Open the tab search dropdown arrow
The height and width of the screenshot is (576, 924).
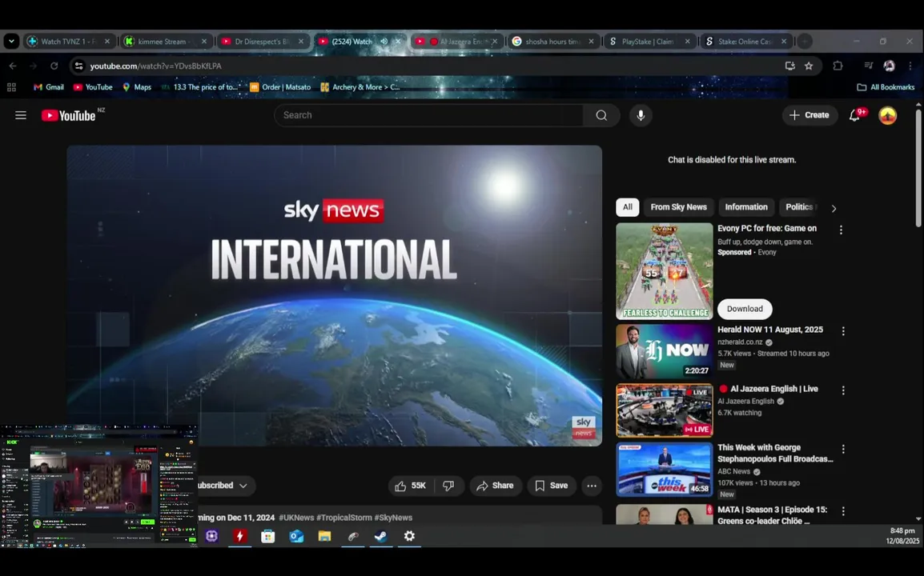click(11, 42)
